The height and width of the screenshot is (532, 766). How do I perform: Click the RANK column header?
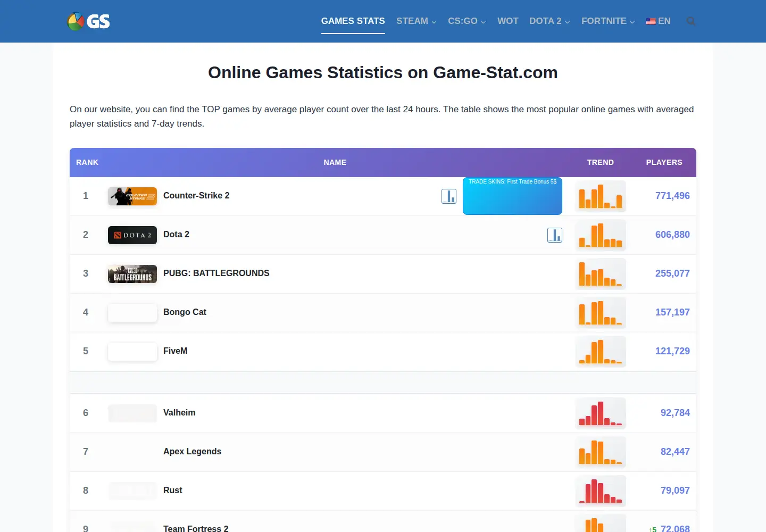tap(87, 162)
